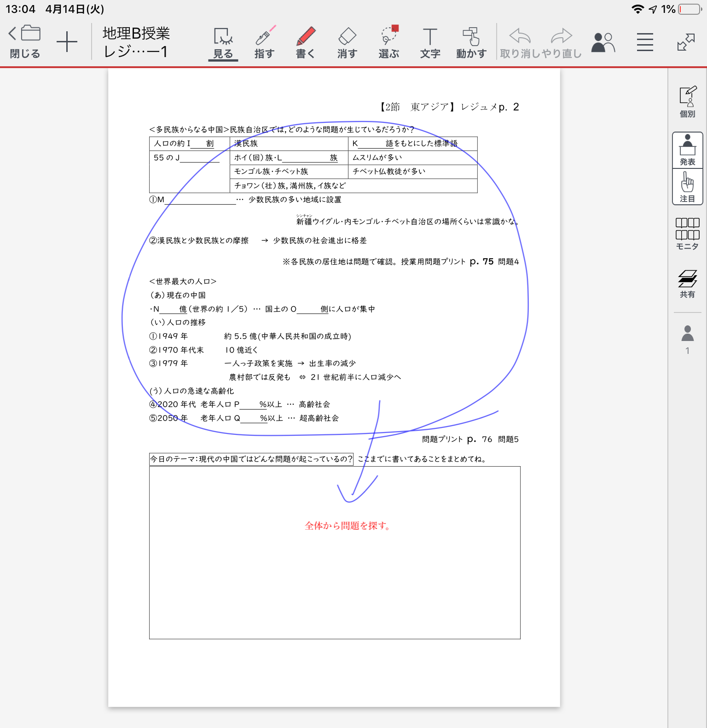Click the Wi-Fi status icon

coord(637,9)
